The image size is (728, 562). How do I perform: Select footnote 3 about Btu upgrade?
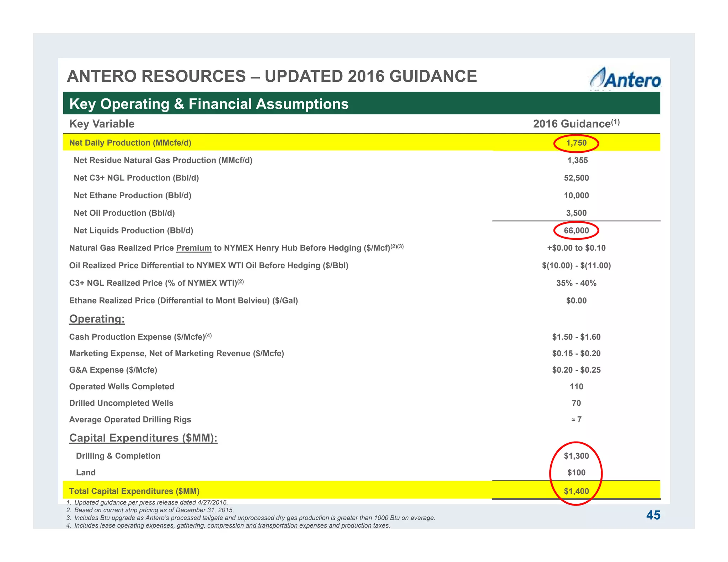tap(251, 518)
